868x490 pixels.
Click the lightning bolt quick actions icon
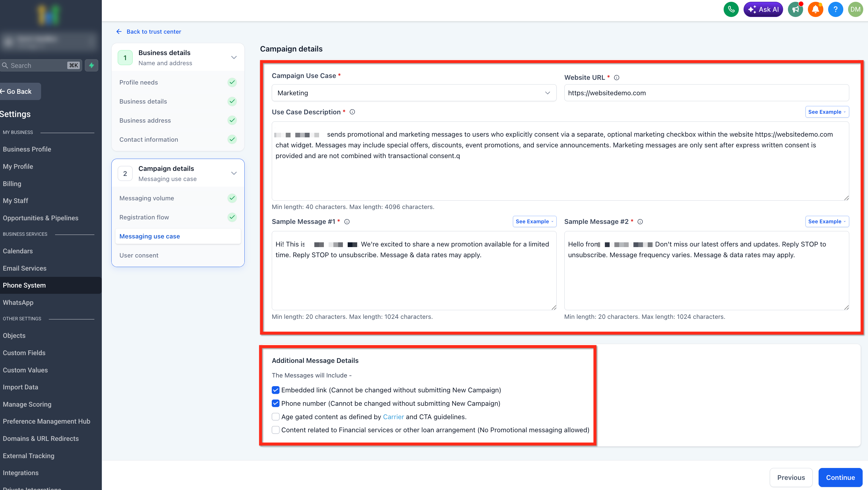tap(91, 65)
